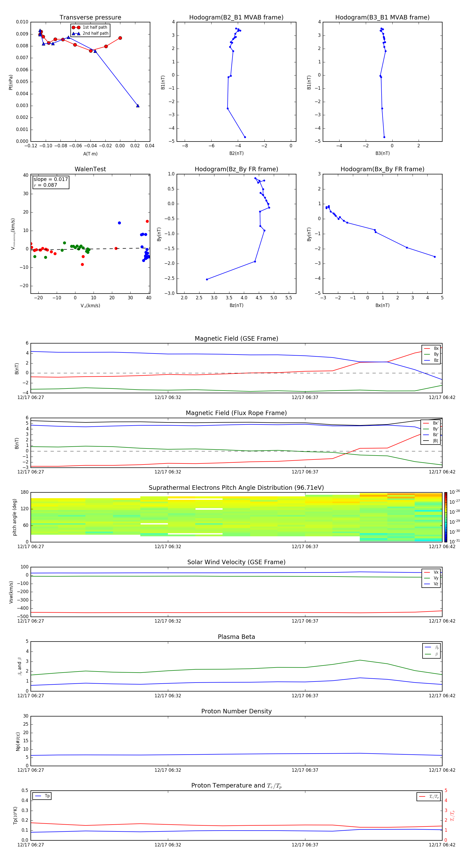Click the Tp legend entry in temperature plot
This screenshot has height=868, width=473.
click(42, 796)
